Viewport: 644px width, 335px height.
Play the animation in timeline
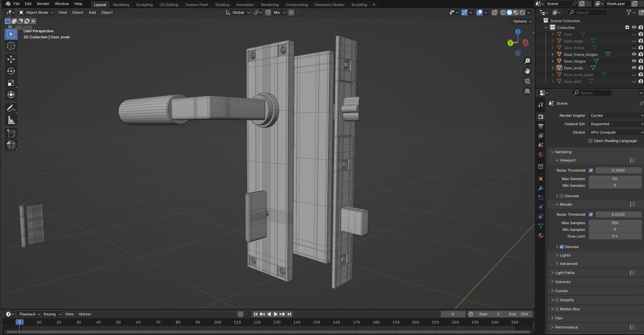coord(275,314)
